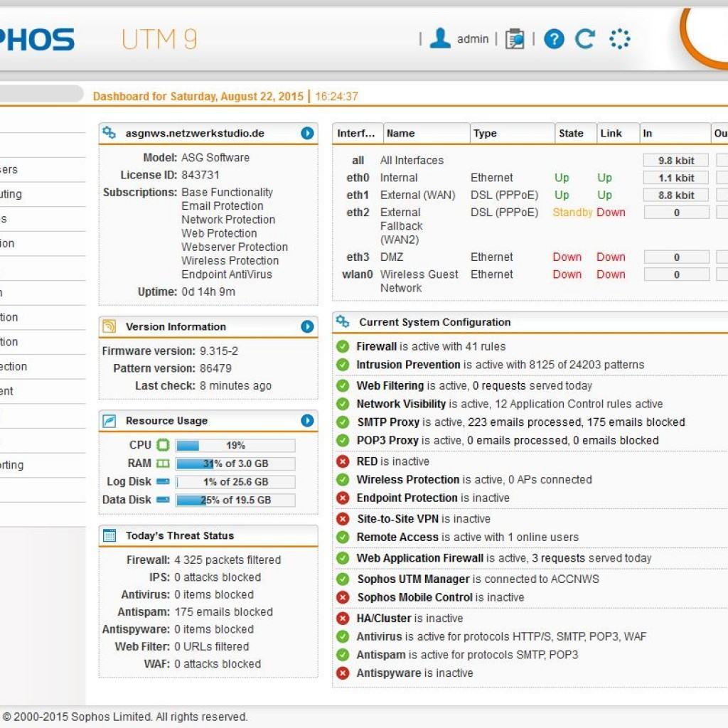This screenshot has height=728, width=728.
Task: Click green status icon for Antivirus
Action: pos(343,636)
